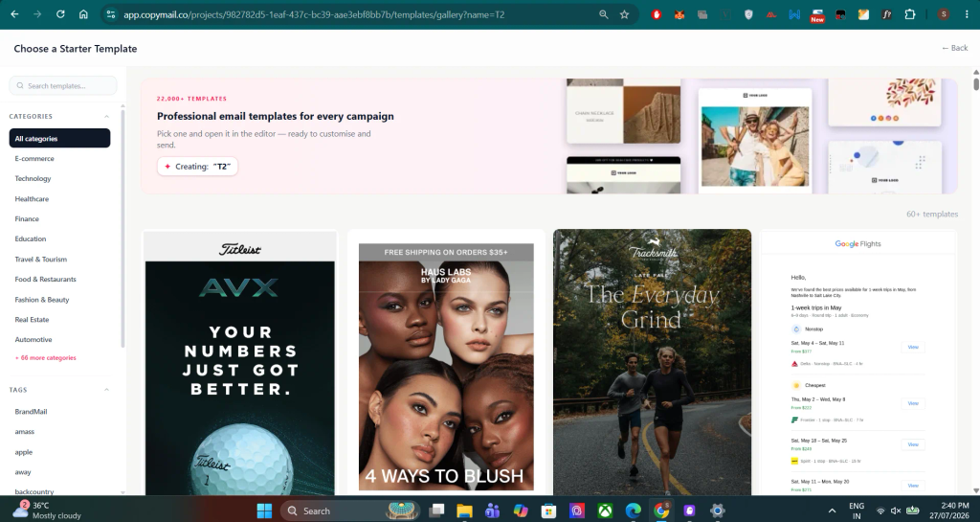Open the Google Flights template thumbnail

858,363
